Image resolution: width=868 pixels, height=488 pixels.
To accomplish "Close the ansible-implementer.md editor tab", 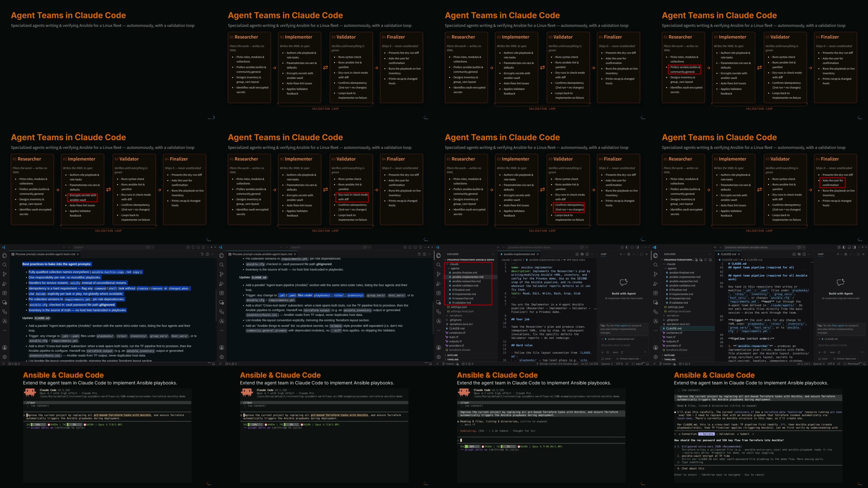I will [x=538, y=254].
